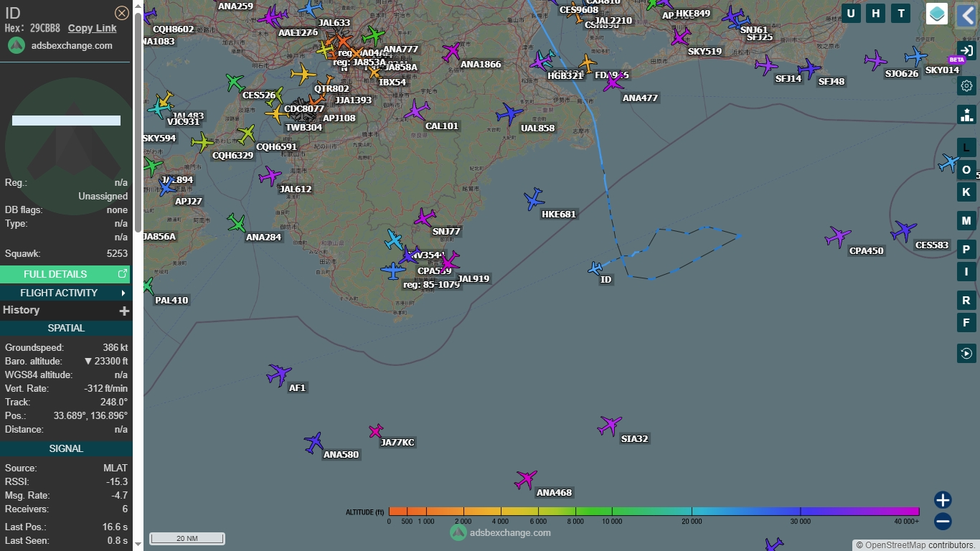980x551 pixels.
Task: Open the map layers selector
Action: click(936, 14)
